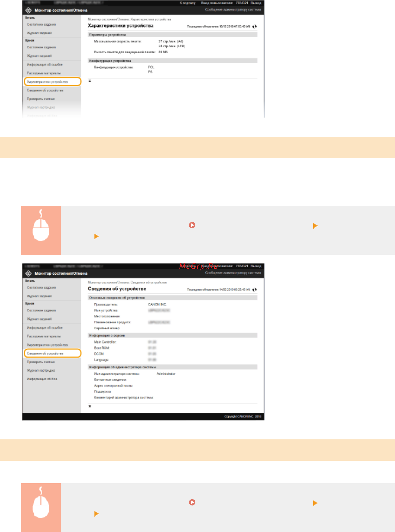The height and width of the screenshot is (532, 395).
Task: Click top-of-page arrow icon under PCL/PS configuration
Action: point(90,81)
